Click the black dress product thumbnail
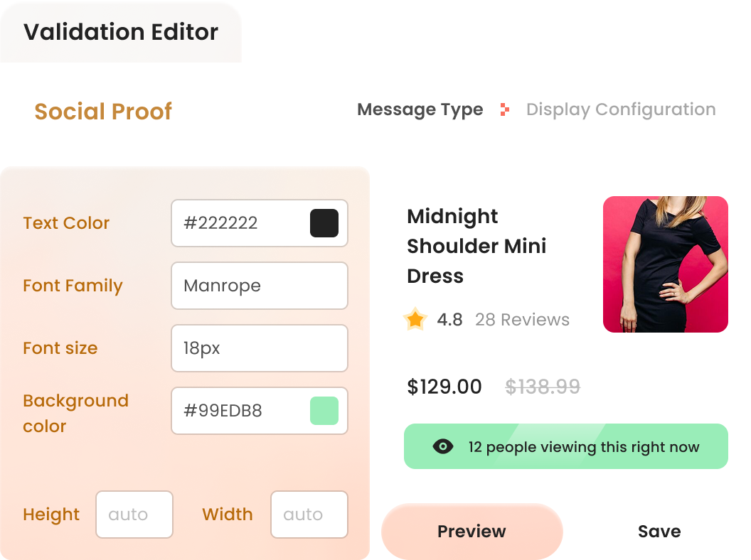Viewport: 751px width, 560px height. point(665,264)
